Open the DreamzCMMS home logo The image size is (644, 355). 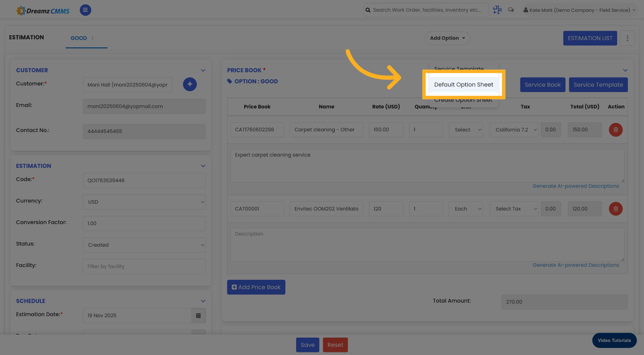tap(43, 10)
